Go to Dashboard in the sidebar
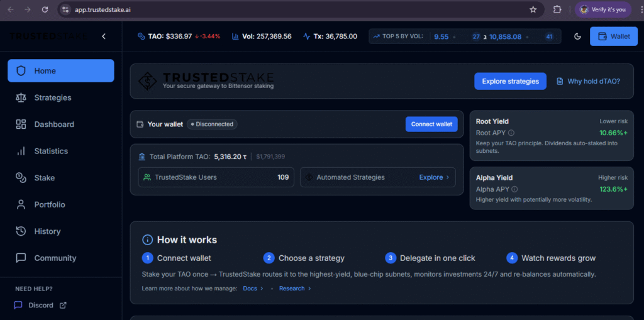The height and width of the screenshot is (320, 644). [x=53, y=124]
